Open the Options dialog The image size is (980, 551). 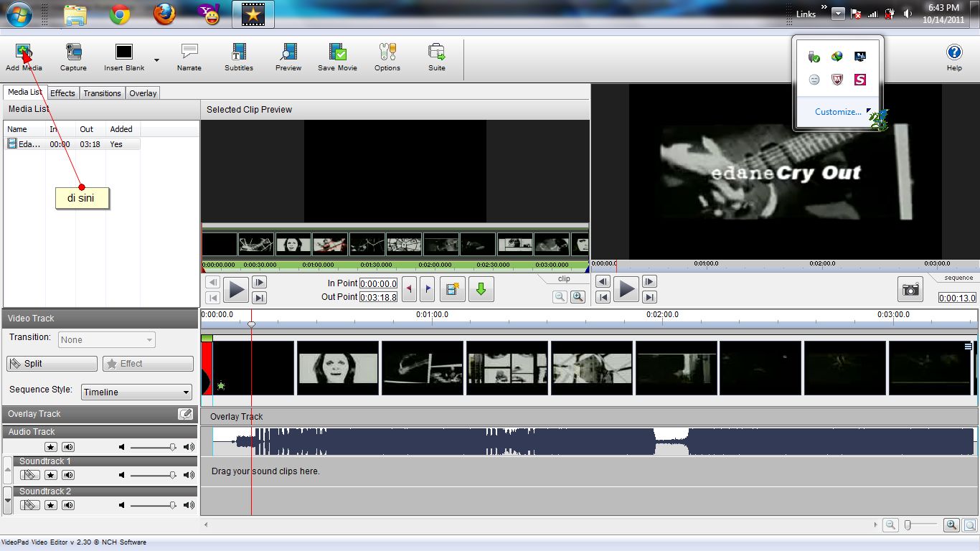coord(387,57)
